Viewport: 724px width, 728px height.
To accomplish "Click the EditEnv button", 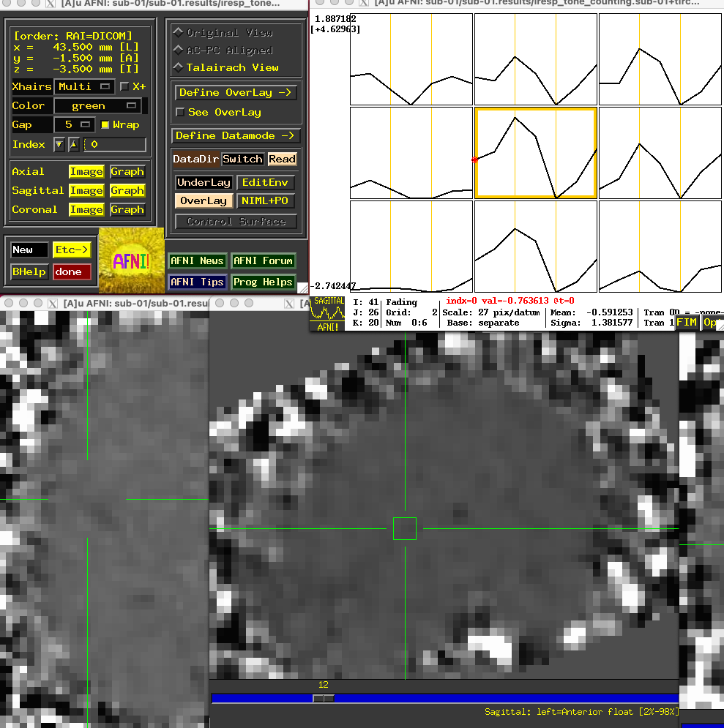I will click(x=265, y=182).
